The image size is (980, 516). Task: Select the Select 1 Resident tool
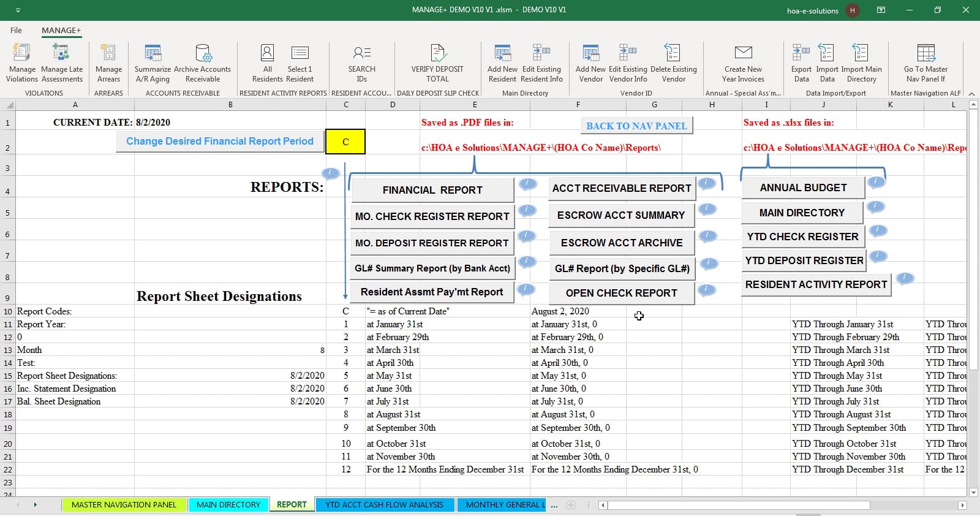click(300, 63)
